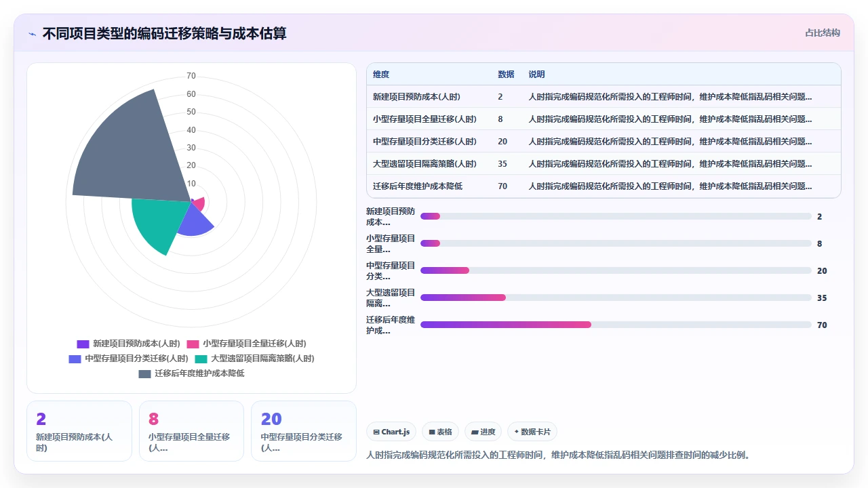868x488 pixels.
Task: Click the 数据 column header
Action: (x=506, y=75)
